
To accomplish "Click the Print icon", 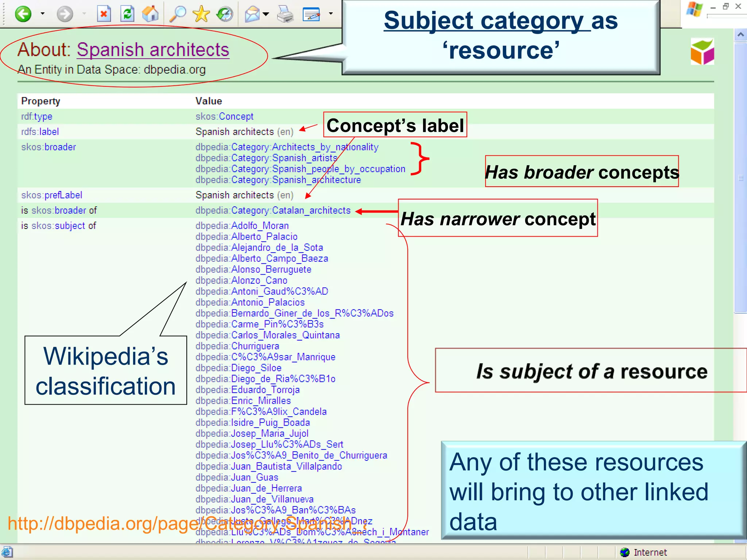I will tap(285, 14).
